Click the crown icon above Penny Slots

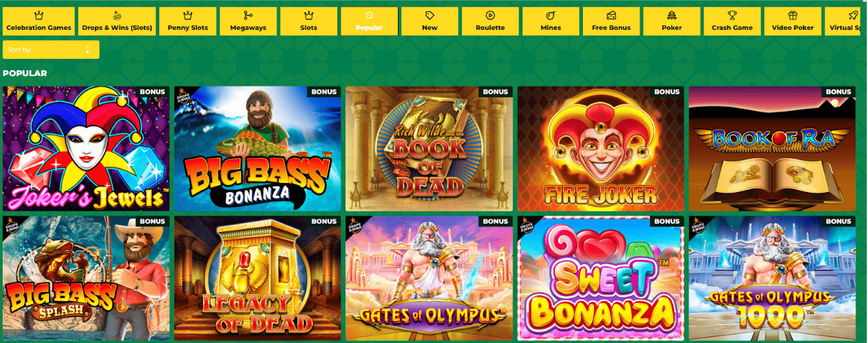coord(188,15)
